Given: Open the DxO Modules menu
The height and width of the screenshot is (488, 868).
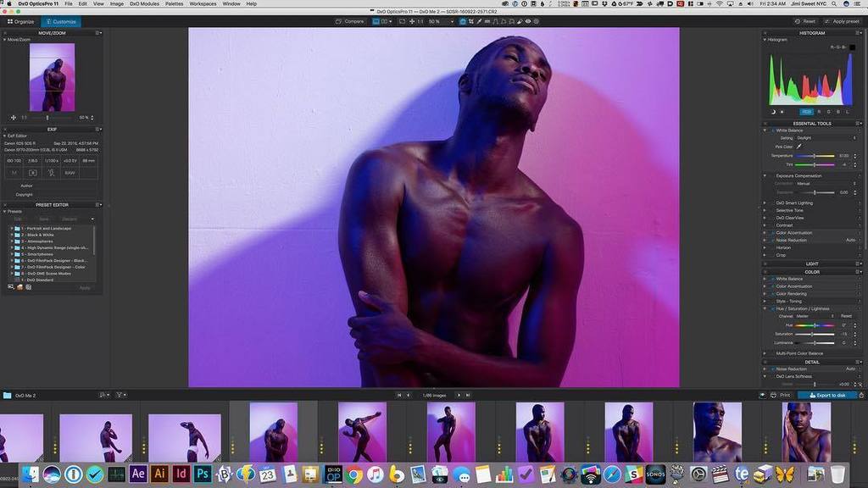Looking at the screenshot, I should click(144, 3).
